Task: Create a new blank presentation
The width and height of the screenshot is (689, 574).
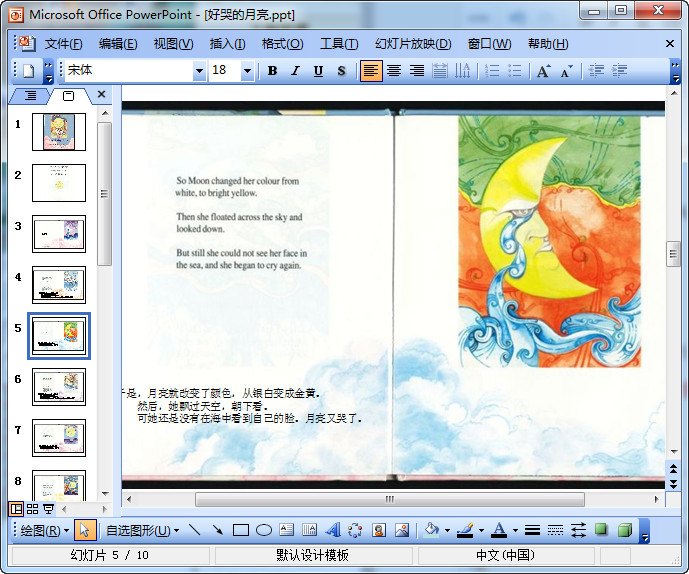Action: tap(29, 71)
